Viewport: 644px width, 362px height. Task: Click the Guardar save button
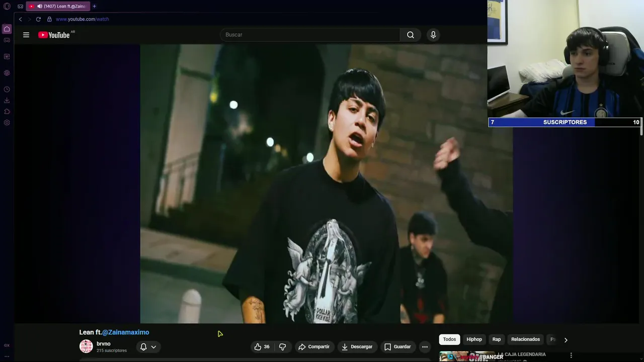[x=397, y=347]
